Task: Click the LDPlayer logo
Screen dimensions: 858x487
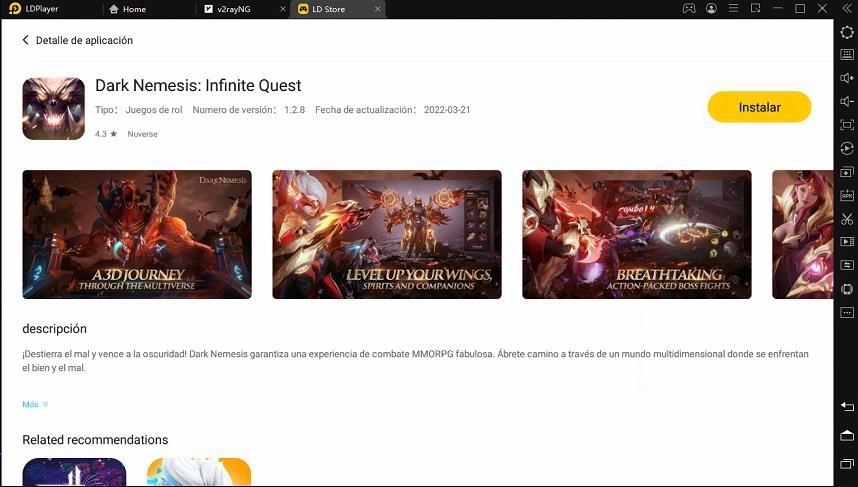Action: coord(15,9)
